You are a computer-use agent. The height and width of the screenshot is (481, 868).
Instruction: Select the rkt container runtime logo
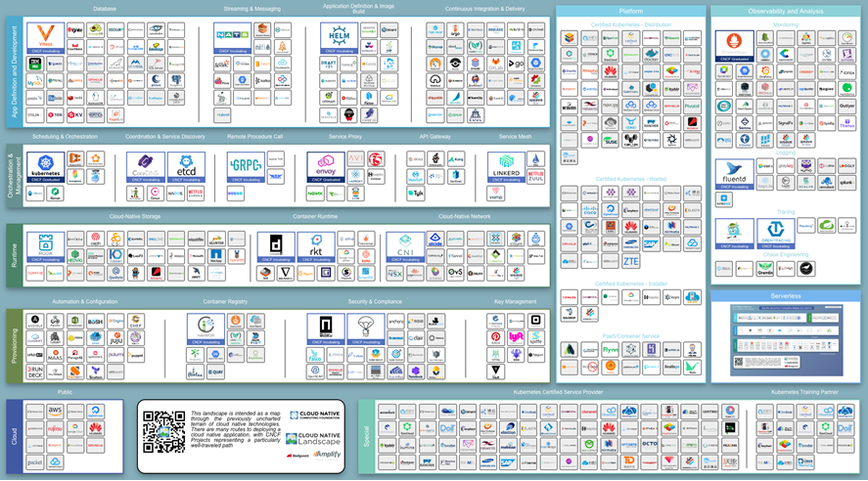coord(316,247)
